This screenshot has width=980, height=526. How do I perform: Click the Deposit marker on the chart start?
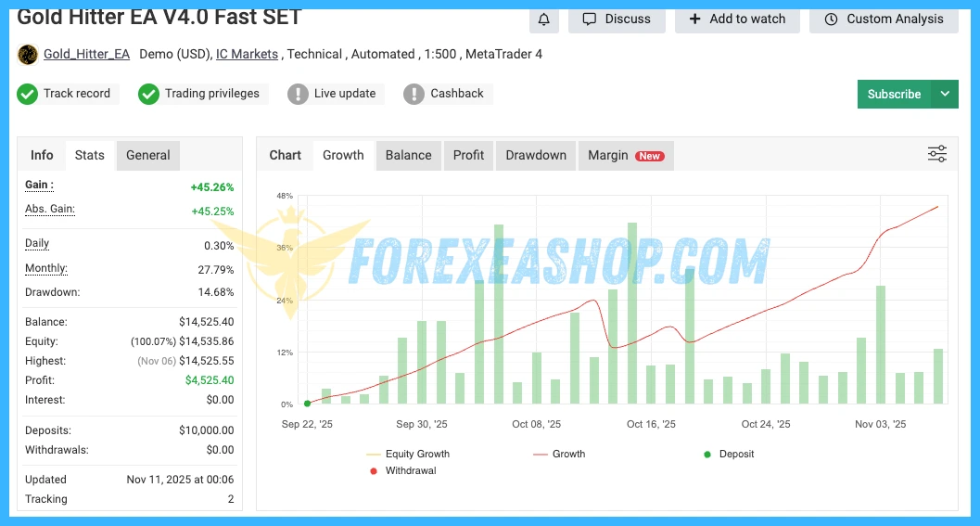[x=307, y=404]
